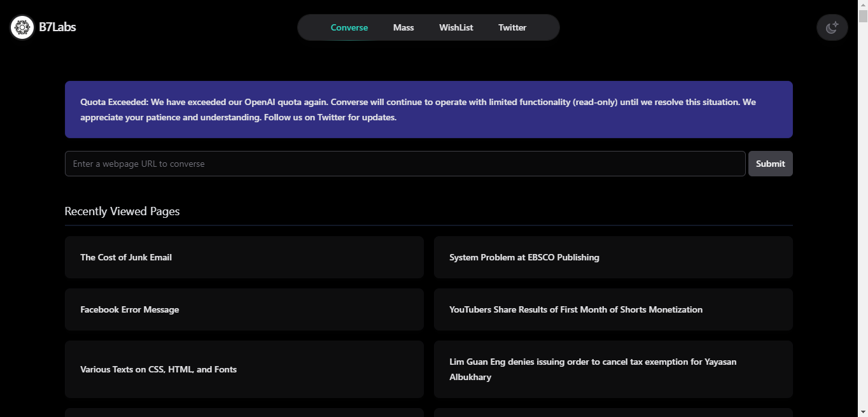Click the Quota Exceeded notice banner

[x=429, y=110]
